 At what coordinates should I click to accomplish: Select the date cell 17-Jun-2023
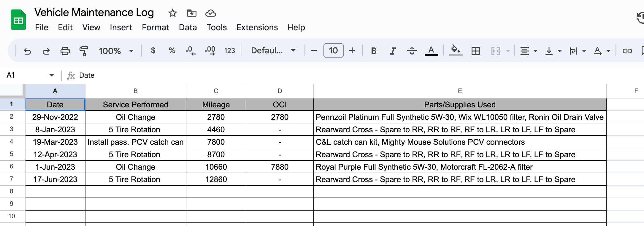[55, 179]
